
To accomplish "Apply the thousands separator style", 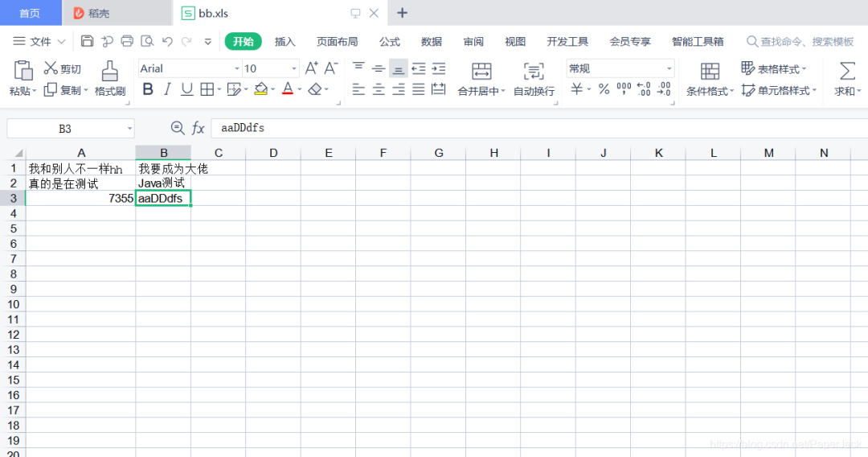I will coord(624,89).
